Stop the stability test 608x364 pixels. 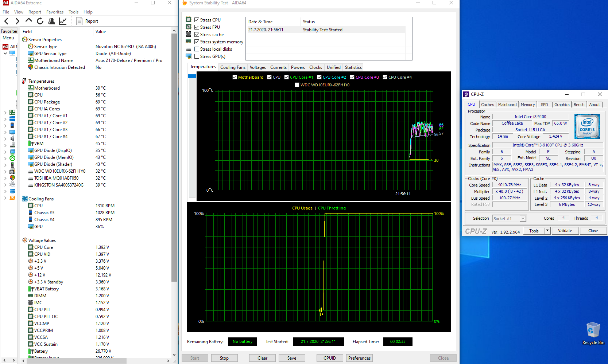click(x=224, y=358)
